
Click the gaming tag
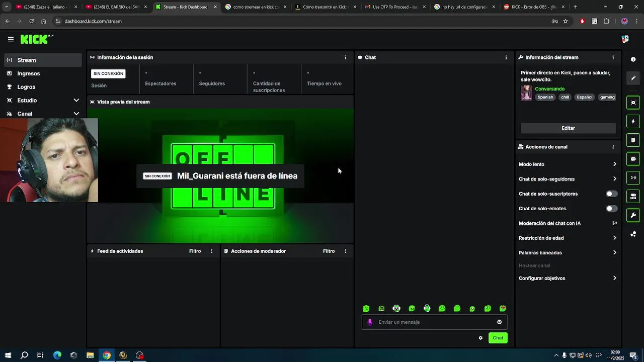point(607,97)
